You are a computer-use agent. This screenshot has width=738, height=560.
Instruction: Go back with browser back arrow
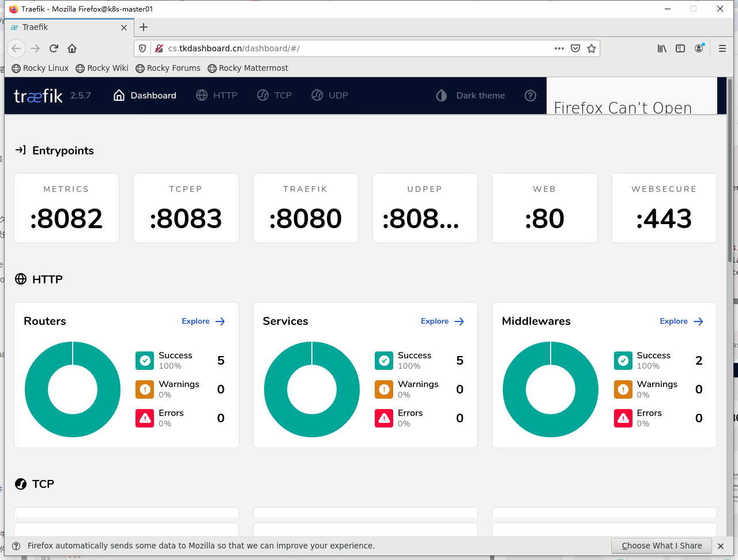pyautogui.click(x=16, y=48)
